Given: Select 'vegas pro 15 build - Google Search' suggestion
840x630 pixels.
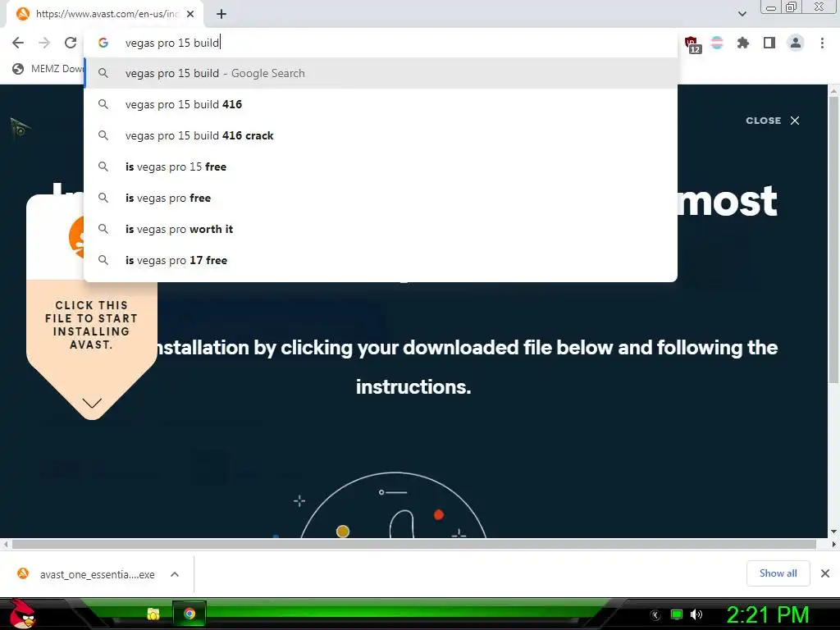Looking at the screenshot, I should tap(381, 73).
